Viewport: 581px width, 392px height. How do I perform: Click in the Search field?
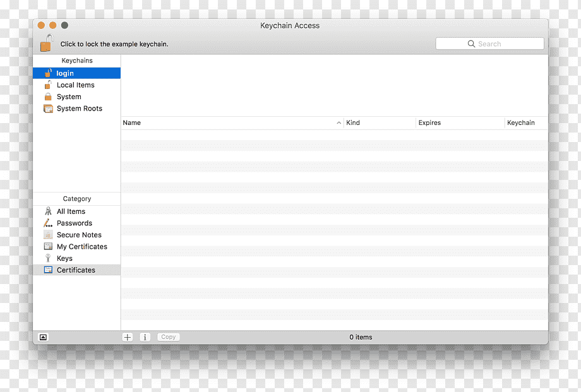click(489, 44)
